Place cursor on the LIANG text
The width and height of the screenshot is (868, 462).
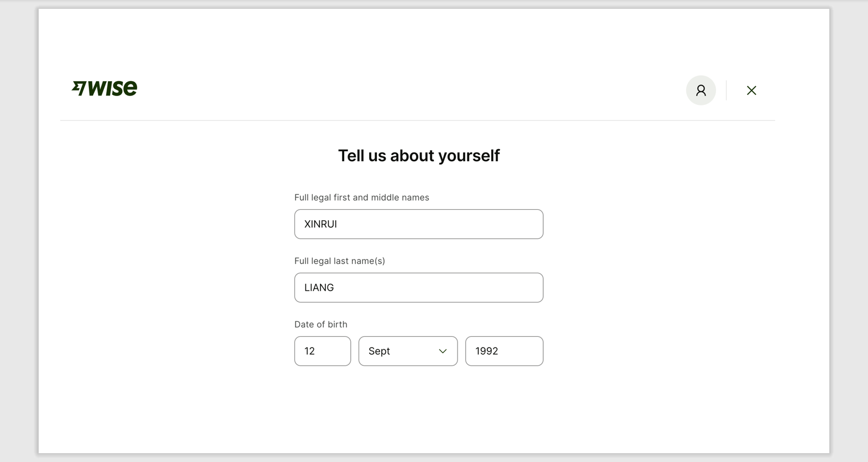click(x=319, y=288)
